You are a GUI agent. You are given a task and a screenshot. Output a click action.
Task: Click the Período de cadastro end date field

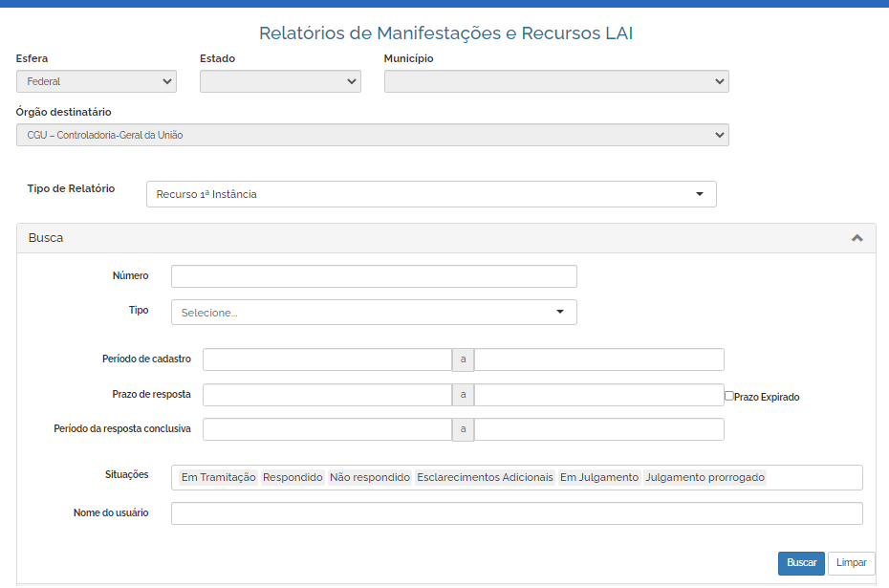pos(598,359)
